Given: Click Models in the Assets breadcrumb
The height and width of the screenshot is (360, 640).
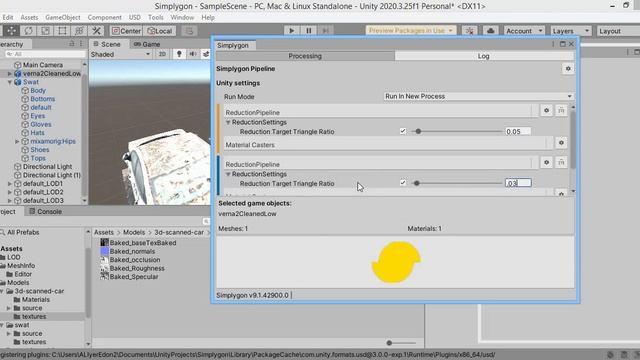Looking at the screenshot, I should click(x=134, y=232).
